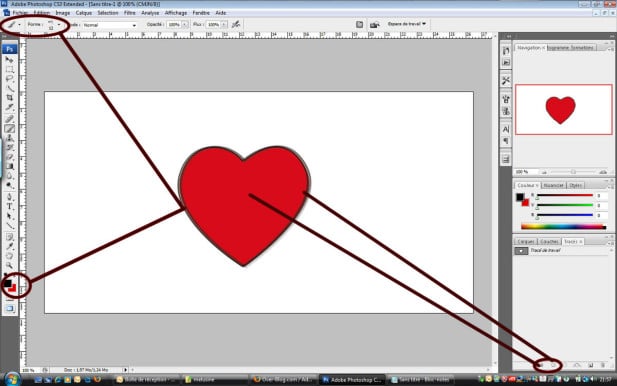Click the foreground black color swatch

coord(7,283)
